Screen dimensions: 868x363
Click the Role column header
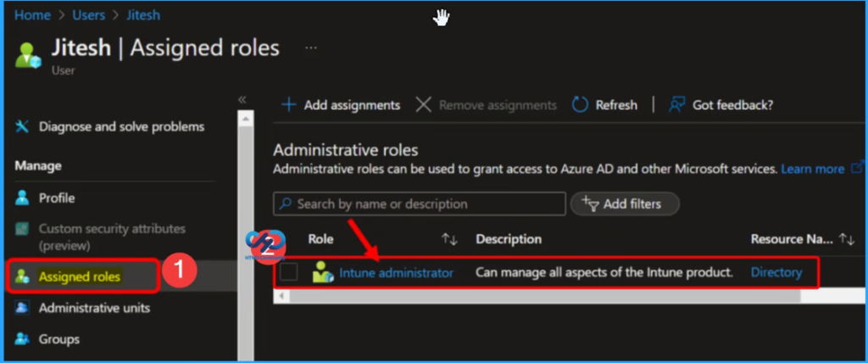pyautogui.click(x=321, y=239)
